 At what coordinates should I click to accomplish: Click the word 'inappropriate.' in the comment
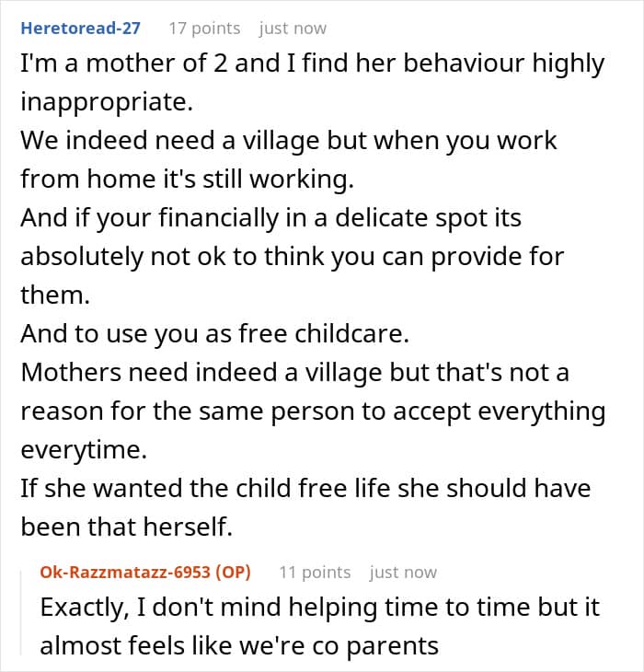point(107,102)
